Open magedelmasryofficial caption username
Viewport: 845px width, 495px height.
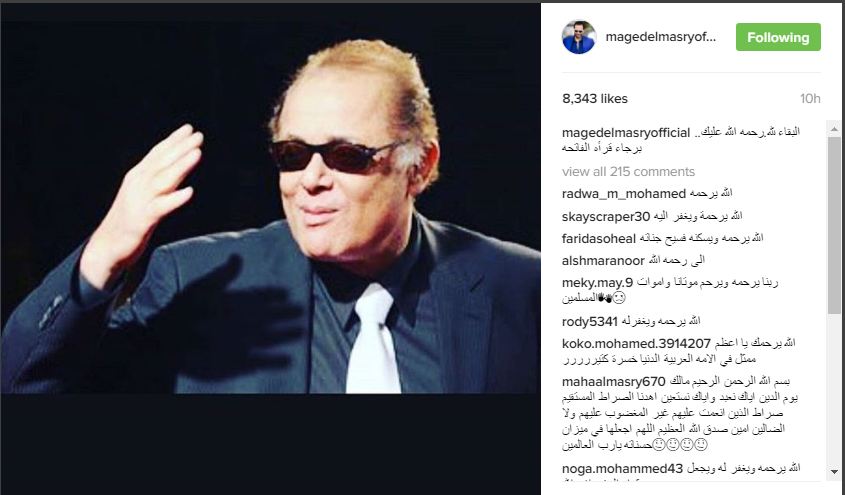click(626, 133)
